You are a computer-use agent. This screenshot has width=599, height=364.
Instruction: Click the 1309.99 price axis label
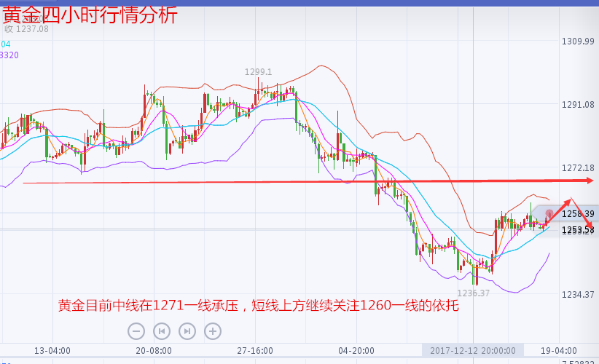click(x=578, y=41)
